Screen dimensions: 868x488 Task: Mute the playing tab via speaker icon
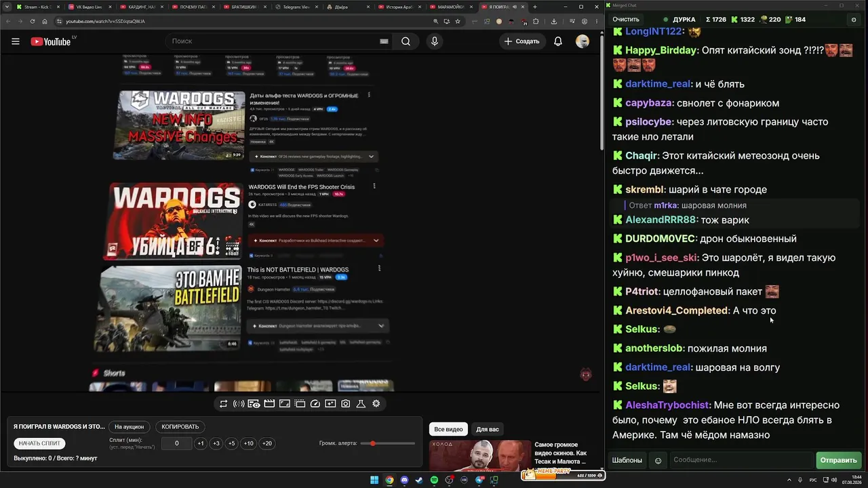[515, 7]
